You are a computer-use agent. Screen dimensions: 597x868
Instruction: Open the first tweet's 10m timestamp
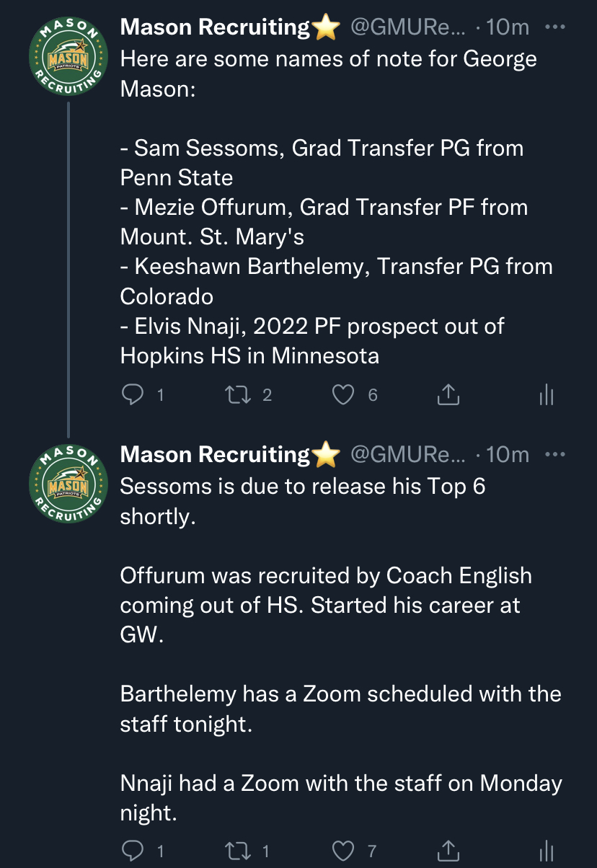pos(508,27)
